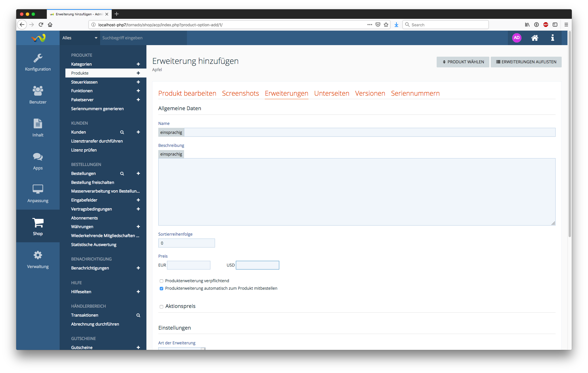Open the Produkt wählen dropdown
The height and width of the screenshot is (373, 588).
[463, 62]
